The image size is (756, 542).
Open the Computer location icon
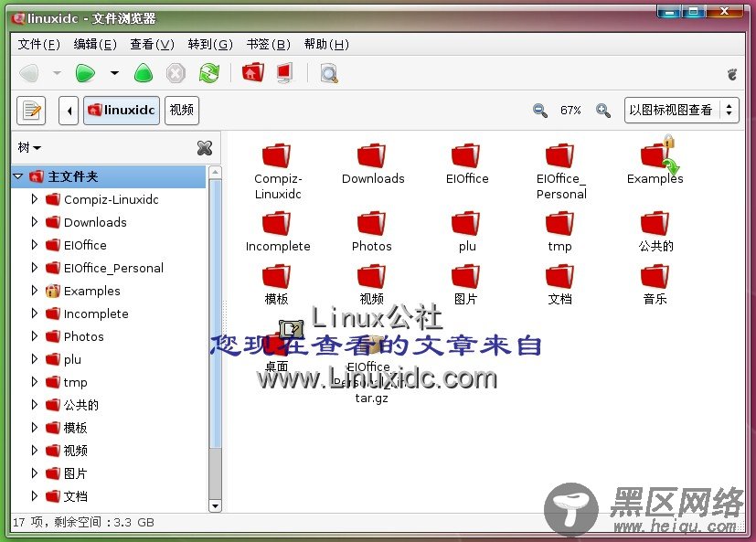pos(284,73)
